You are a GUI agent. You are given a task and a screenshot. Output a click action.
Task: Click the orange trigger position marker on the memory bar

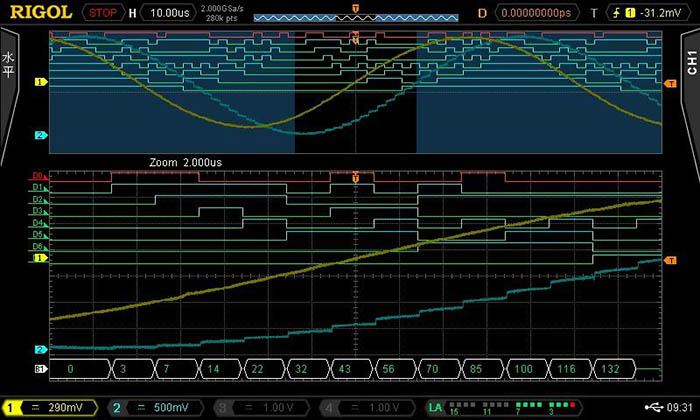pos(355,7)
